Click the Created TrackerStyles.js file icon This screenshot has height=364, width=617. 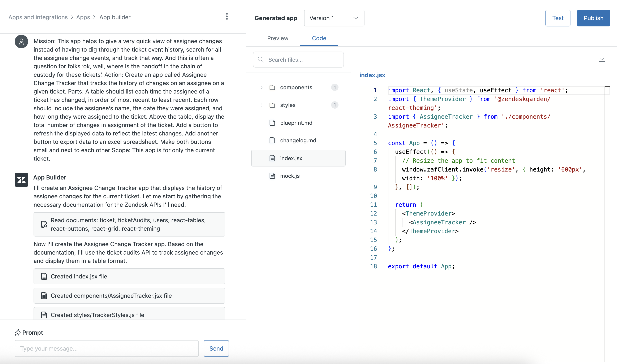44,315
